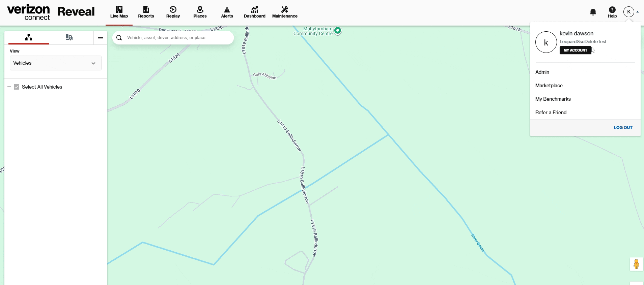Screen dimensions: 644x285
Task: Toggle Select All Vehicles checkbox
Action: pos(17,87)
